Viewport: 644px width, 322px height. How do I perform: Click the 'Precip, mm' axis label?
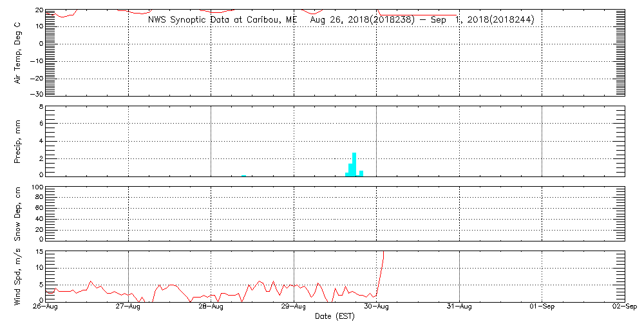(19, 140)
